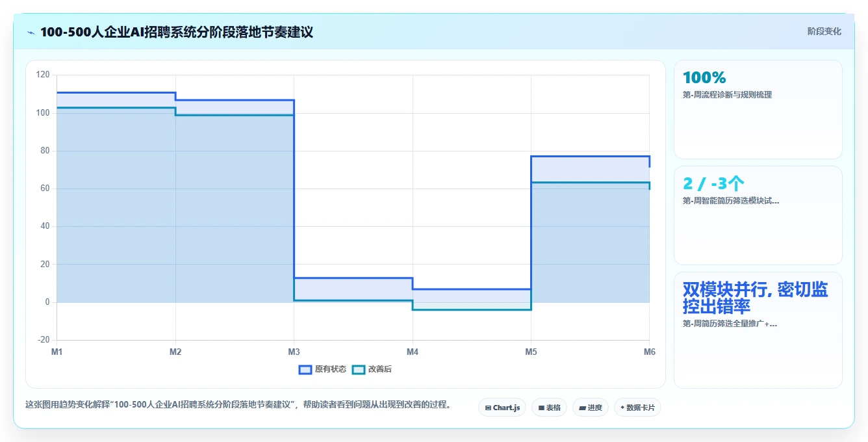
Task: Open the 双模块并行 data card
Action: (x=758, y=330)
